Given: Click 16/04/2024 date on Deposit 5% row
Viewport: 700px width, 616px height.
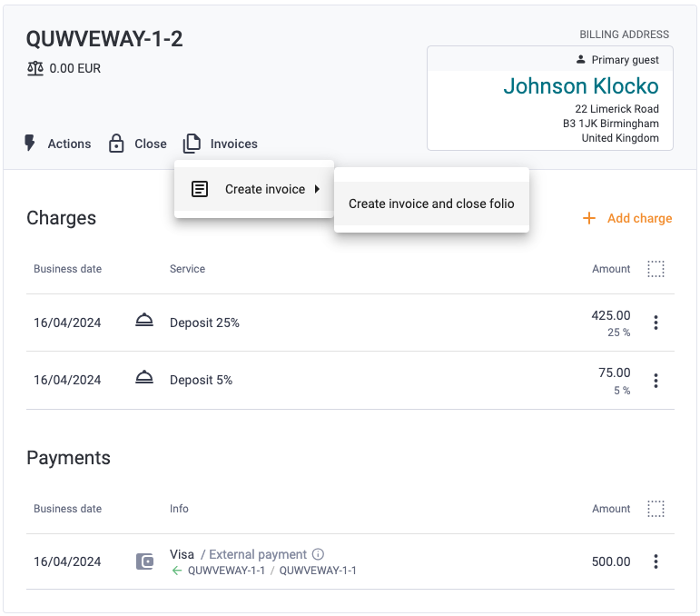Looking at the screenshot, I should coord(67,380).
